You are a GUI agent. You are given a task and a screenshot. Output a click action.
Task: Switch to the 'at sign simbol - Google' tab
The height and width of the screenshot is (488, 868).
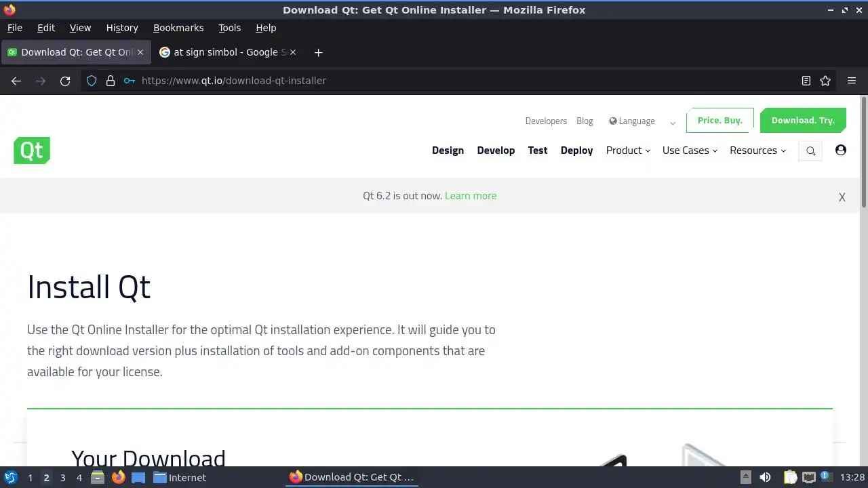229,52
